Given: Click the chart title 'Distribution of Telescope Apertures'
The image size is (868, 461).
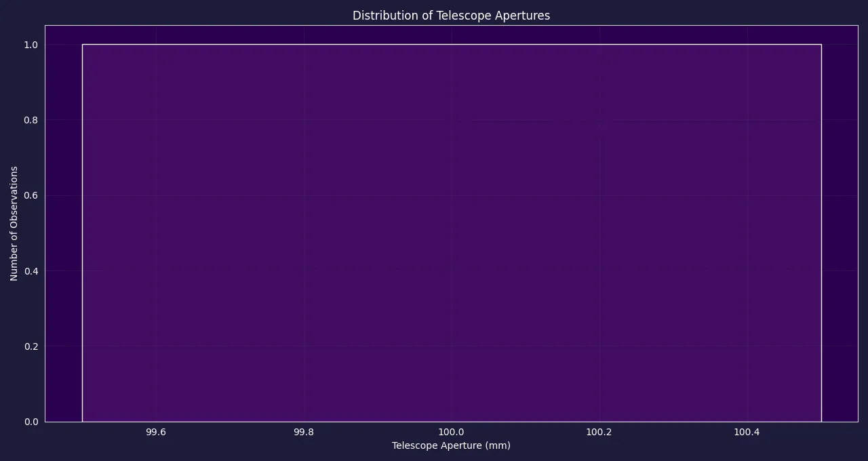Looking at the screenshot, I should click(451, 16).
